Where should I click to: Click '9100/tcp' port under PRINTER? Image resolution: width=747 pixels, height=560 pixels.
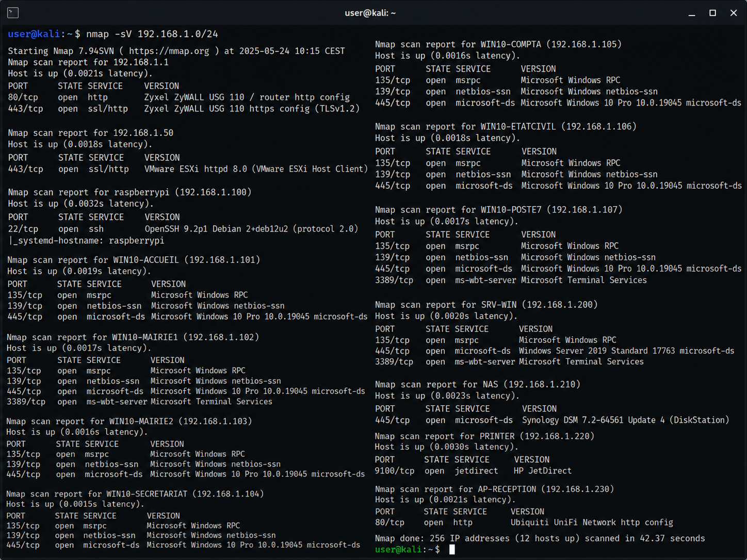[x=394, y=471]
